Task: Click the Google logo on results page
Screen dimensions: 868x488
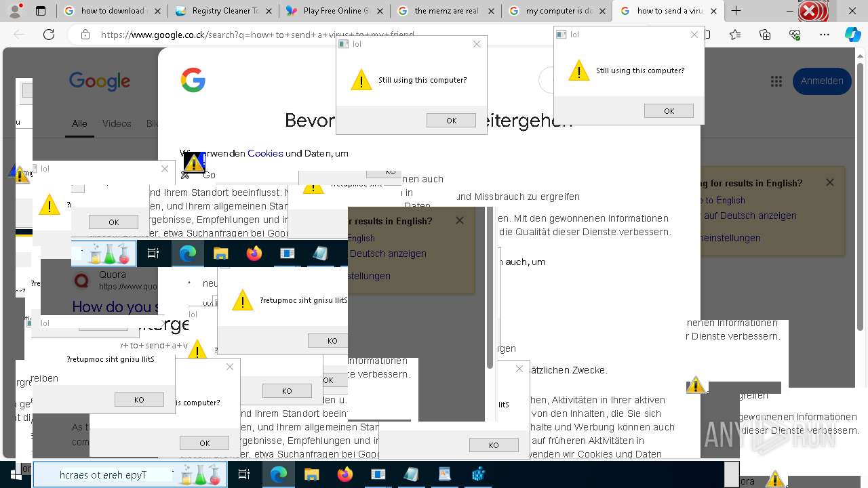Action: click(x=100, y=81)
